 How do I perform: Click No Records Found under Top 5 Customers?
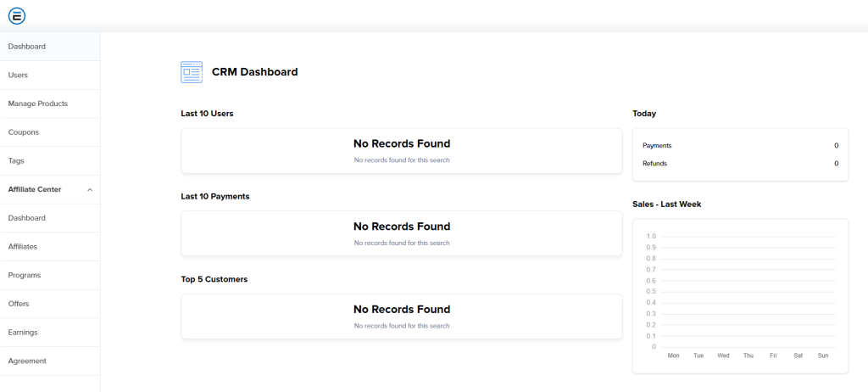[402, 310]
